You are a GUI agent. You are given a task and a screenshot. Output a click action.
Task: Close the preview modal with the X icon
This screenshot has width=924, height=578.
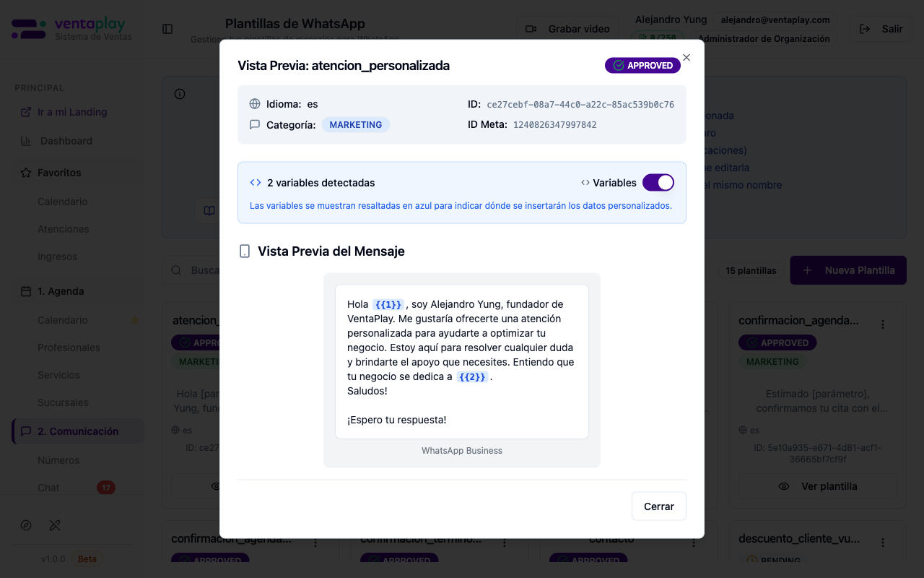point(687,58)
